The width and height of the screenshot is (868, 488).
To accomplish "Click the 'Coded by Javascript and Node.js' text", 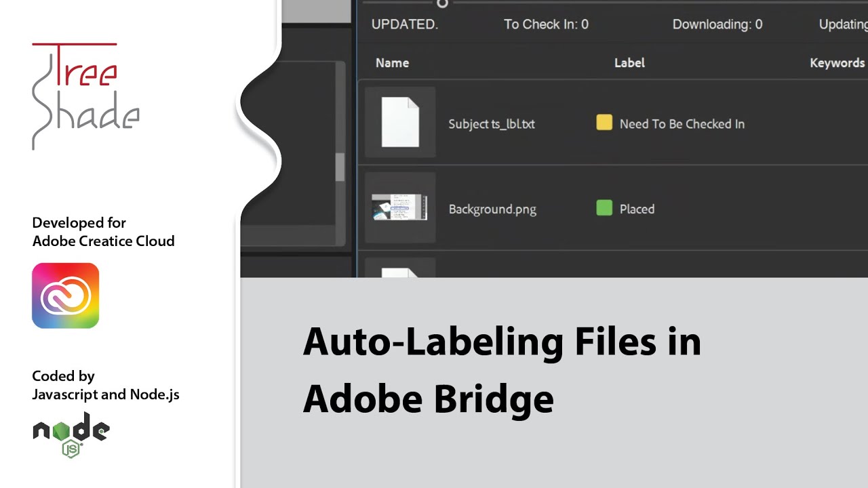I will (106, 385).
